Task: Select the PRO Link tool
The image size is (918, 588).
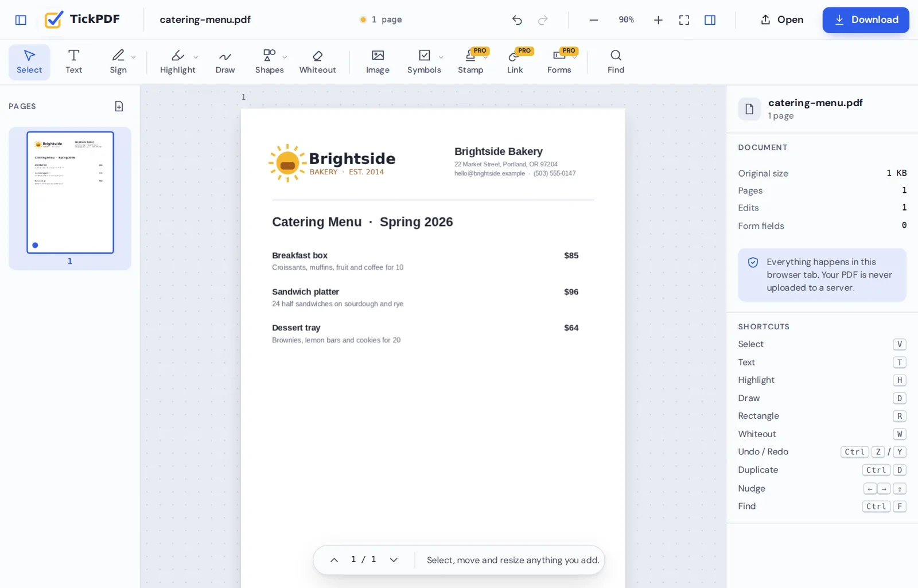Action: (x=515, y=62)
